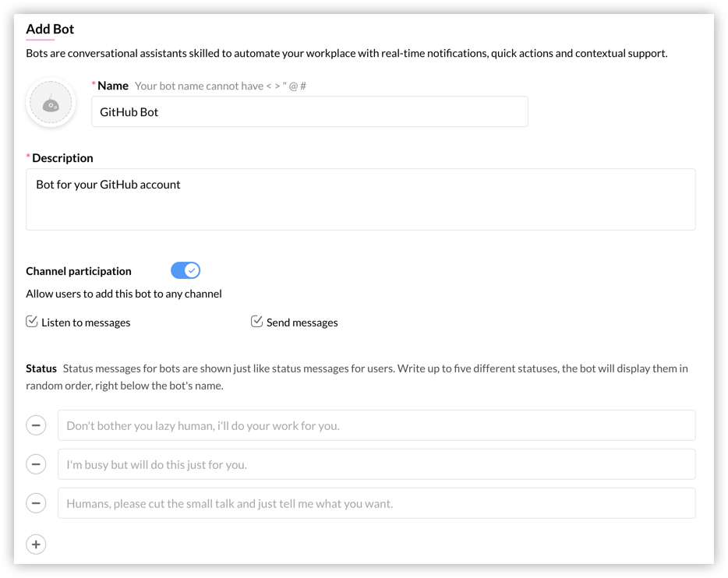Remove the "Don't bother you lazy human" status
Screen dimensions: 728x578
36,425
